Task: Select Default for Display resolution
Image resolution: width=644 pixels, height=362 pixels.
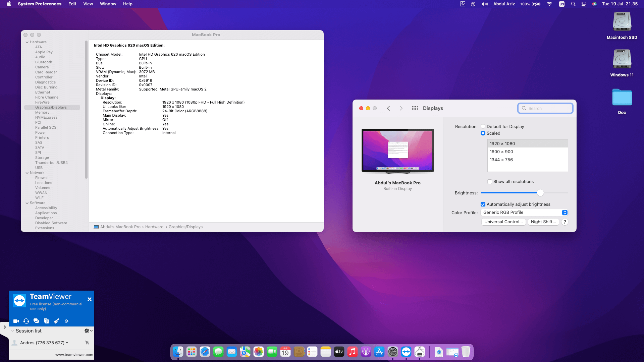Action: point(483,126)
